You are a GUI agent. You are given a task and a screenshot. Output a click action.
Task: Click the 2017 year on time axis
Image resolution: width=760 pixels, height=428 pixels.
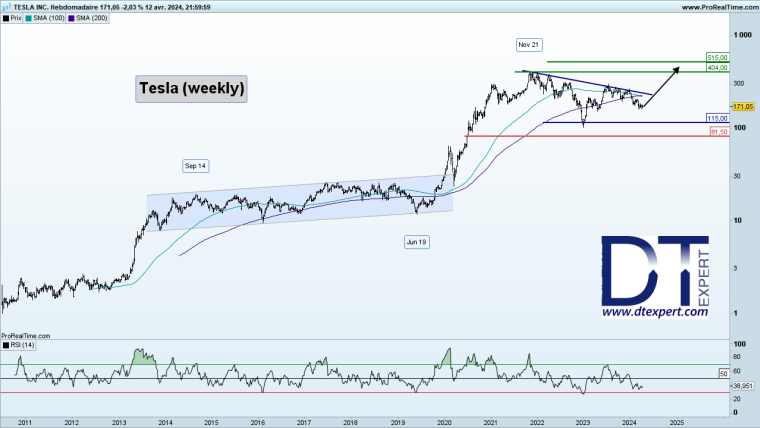tap(304, 423)
